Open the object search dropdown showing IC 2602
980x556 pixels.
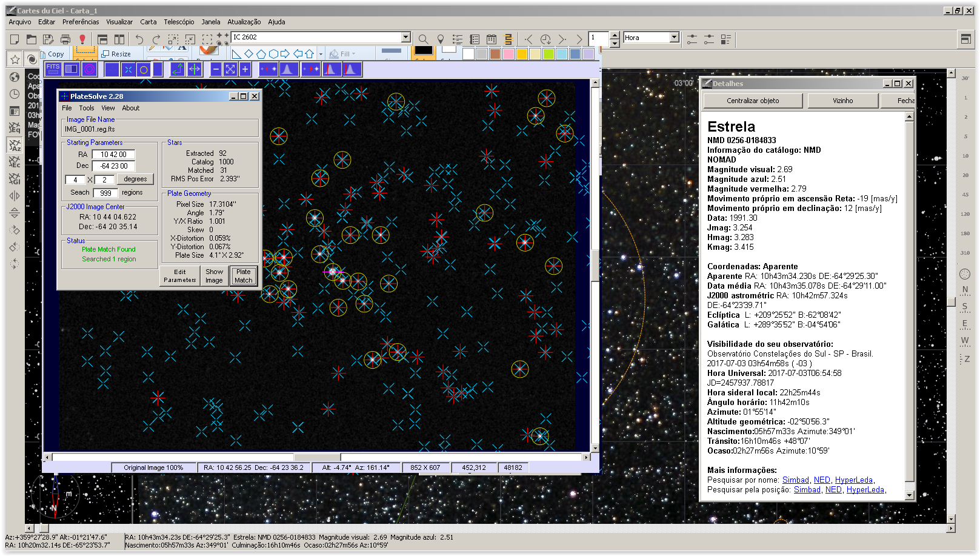(x=407, y=37)
